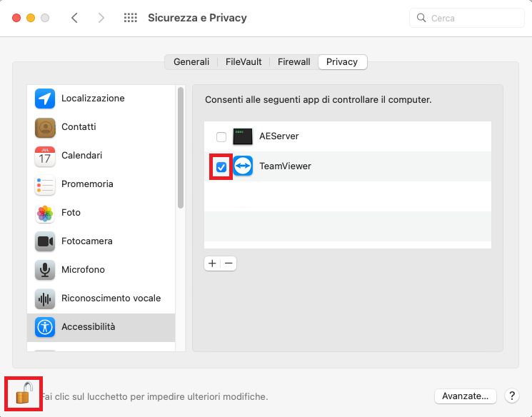Go back with the left chevron
532x417 pixels.
[75, 18]
